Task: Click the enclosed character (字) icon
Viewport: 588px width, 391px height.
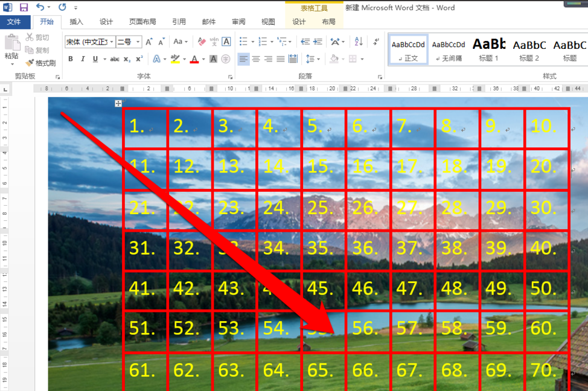Action: (225, 59)
